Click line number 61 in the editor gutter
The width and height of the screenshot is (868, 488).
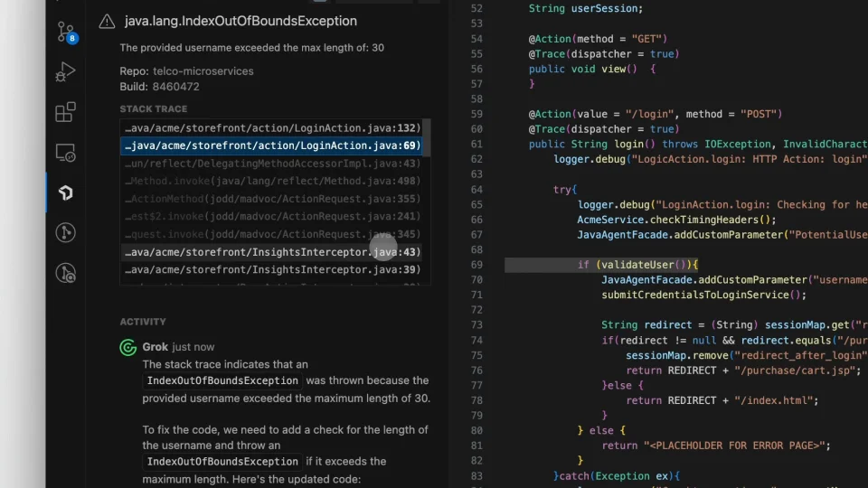pos(476,144)
